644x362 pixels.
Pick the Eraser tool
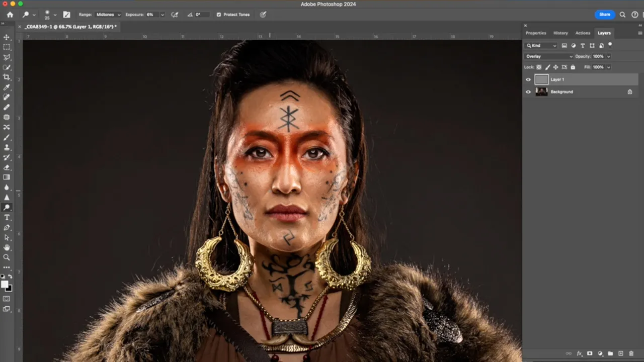(x=7, y=167)
